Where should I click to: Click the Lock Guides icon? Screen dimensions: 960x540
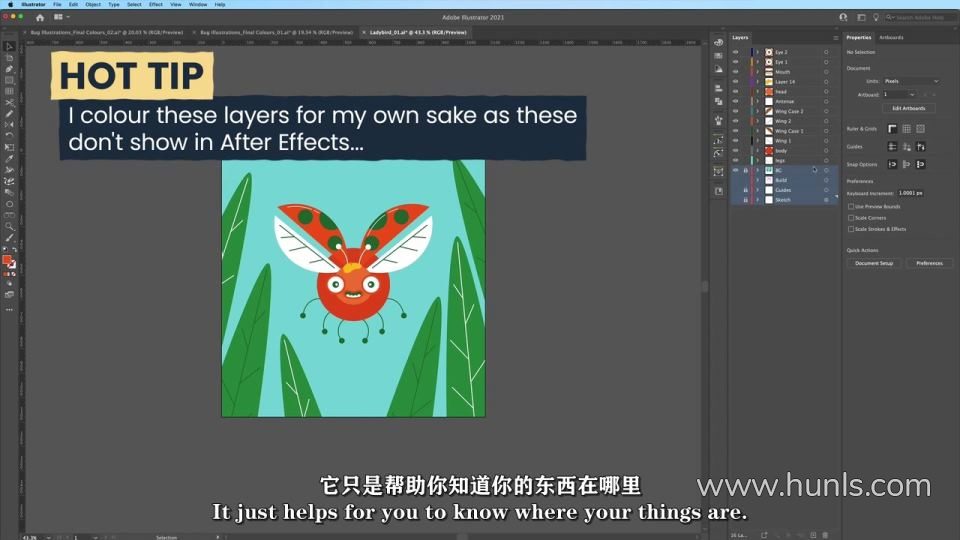(x=906, y=146)
